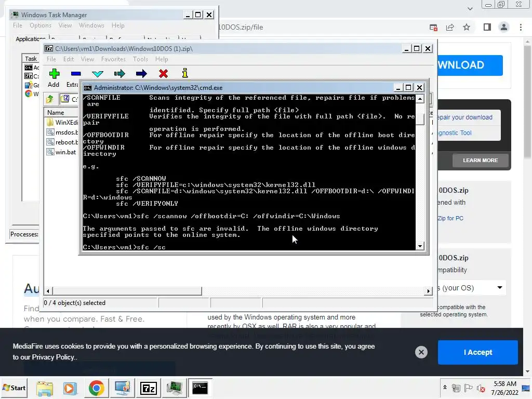Click the cmd.exe title bar icon
Image resolution: width=532 pixels, height=399 pixels.
tap(87, 87)
